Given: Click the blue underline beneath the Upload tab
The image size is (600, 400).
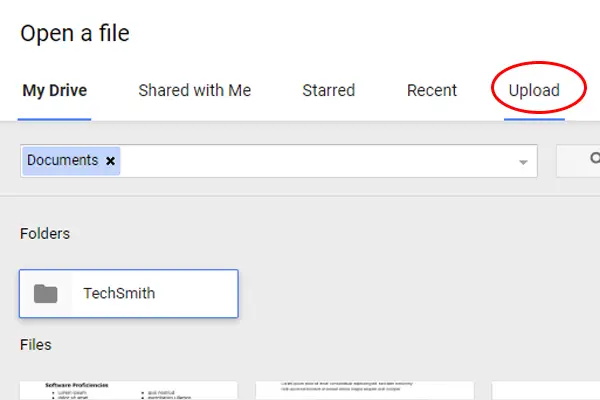Looking at the screenshot, I should tap(534, 119).
